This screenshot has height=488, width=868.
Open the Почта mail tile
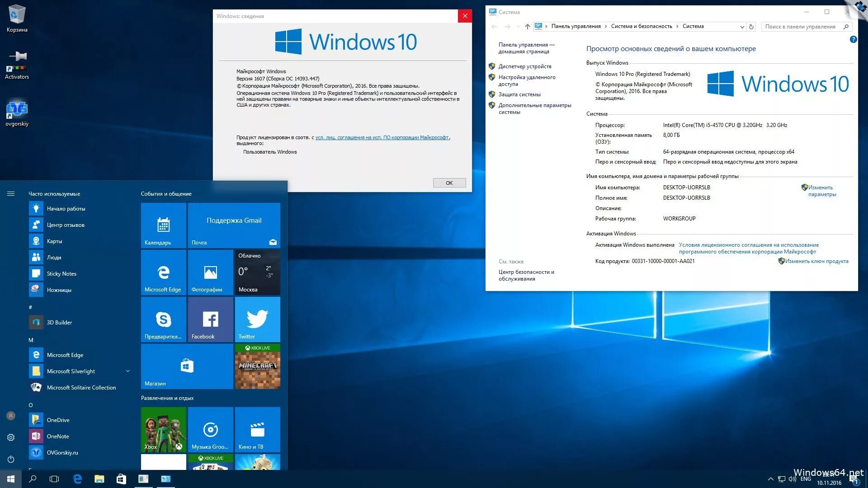click(234, 225)
